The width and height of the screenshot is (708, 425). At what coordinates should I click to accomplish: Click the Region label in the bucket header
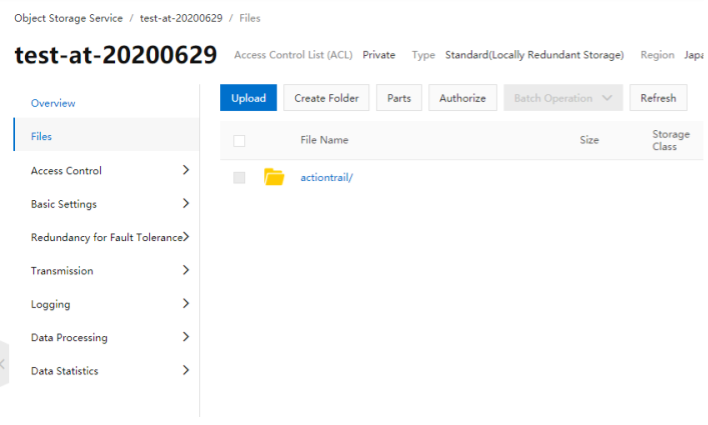click(657, 55)
